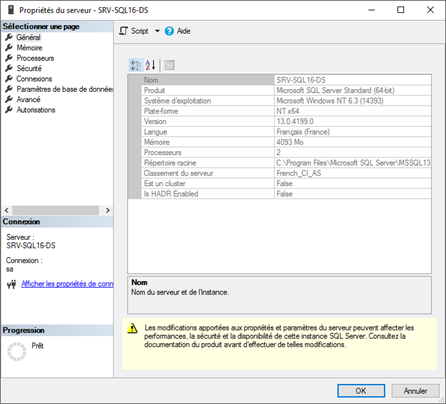Click the horizontal scrollbar thumb in page list
This screenshot has width=446, height=404.
(x=56, y=210)
